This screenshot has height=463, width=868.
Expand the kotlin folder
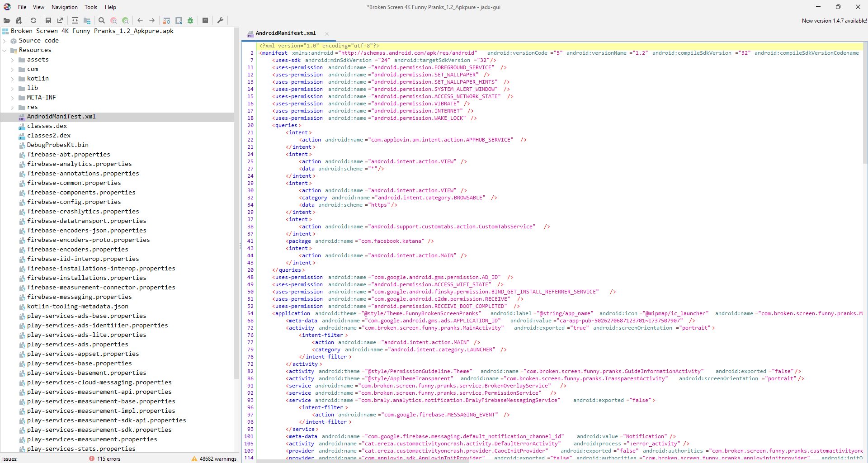tap(13, 79)
